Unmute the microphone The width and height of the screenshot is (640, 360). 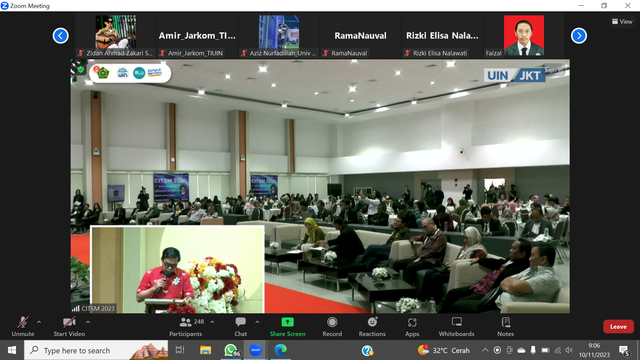tap(23, 327)
